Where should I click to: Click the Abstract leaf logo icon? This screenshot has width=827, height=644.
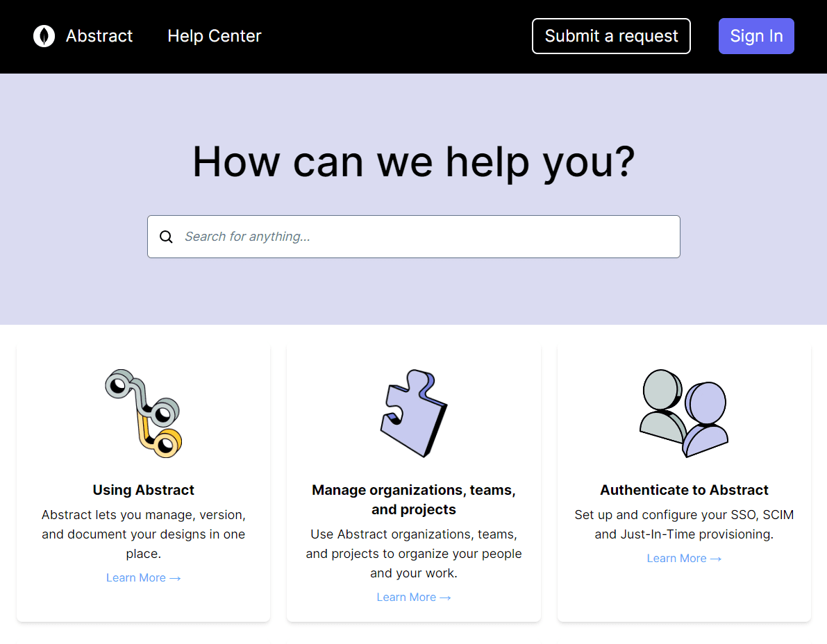coord(44,36)
